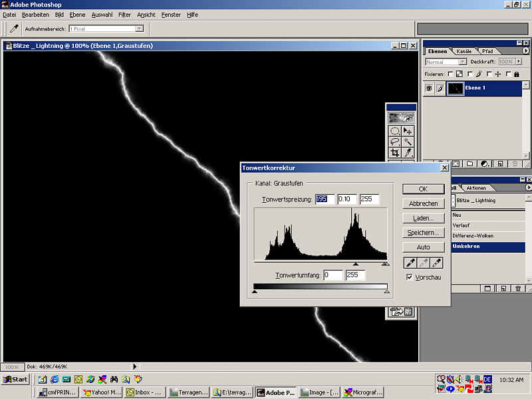
Task: Open the Layers panel flyout menu arrow
Action: point(525,51)
